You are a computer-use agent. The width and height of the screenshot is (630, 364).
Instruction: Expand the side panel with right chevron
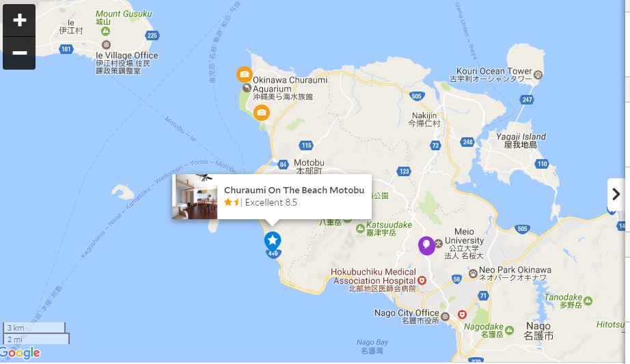(616, 195)
